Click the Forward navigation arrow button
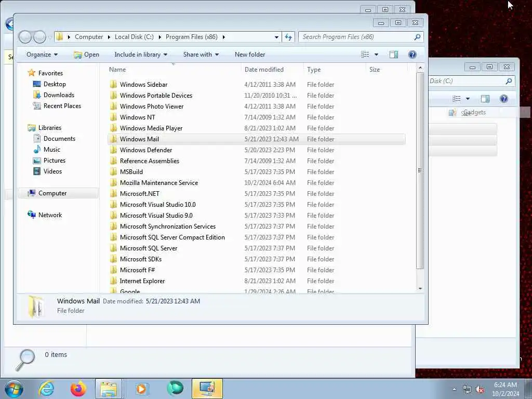This screenshot has height=399, width=532. (x=39, y=37)
